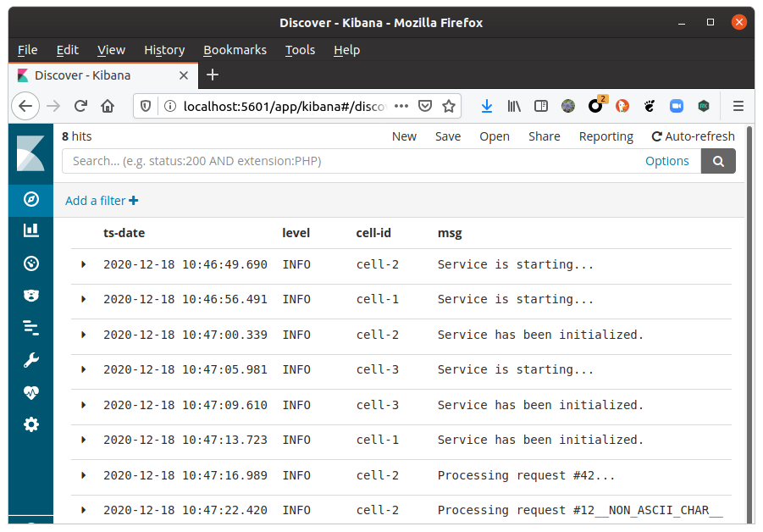
Task: Open Timelion icon in Kibana sidebar
Action: coord(31,295)
